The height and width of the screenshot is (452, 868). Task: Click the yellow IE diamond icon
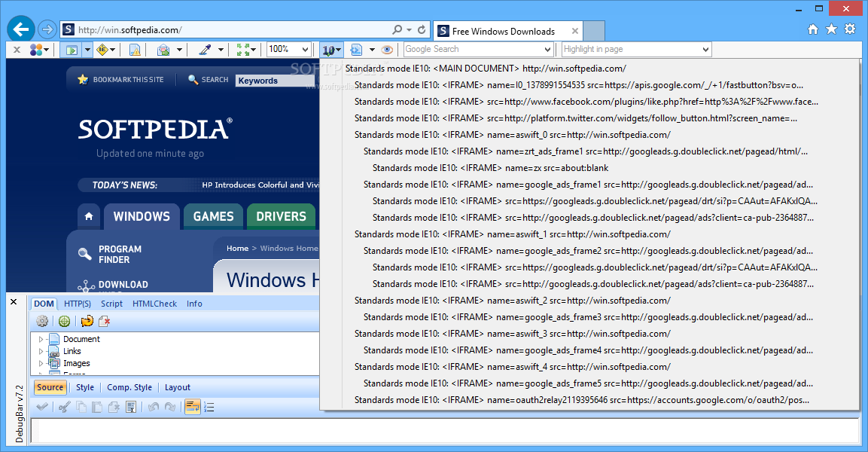[102, 50]
